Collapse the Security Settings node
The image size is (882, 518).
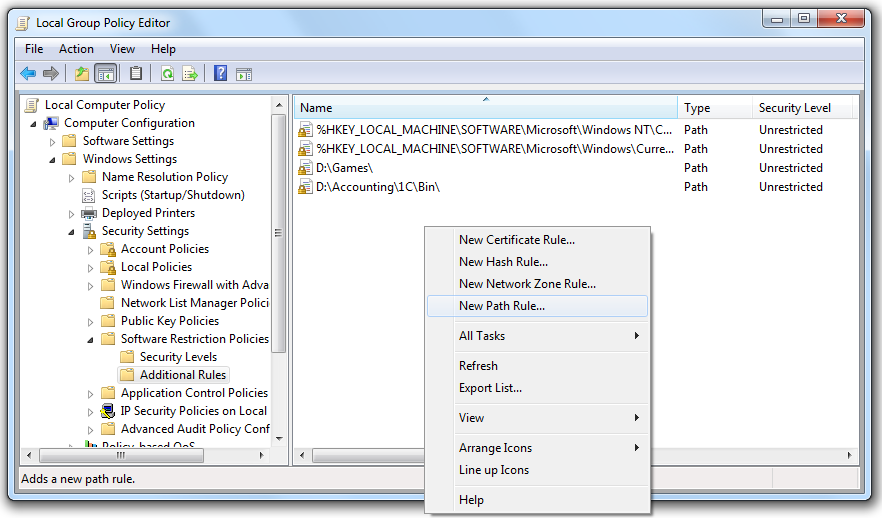click(x=71, y=232)
